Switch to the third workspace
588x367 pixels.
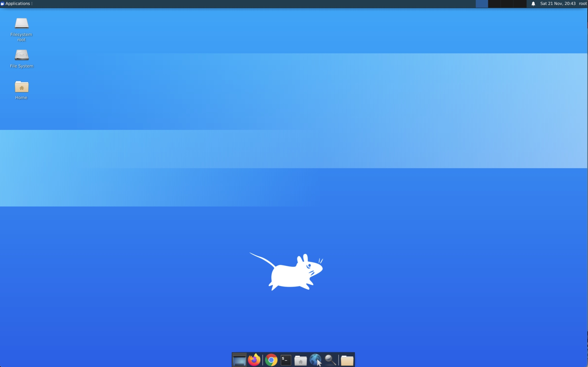coord(507,4)
